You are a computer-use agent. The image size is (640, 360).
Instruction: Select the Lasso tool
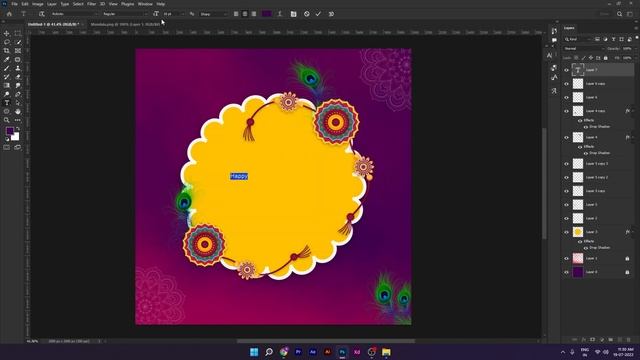tap(7, 42)
